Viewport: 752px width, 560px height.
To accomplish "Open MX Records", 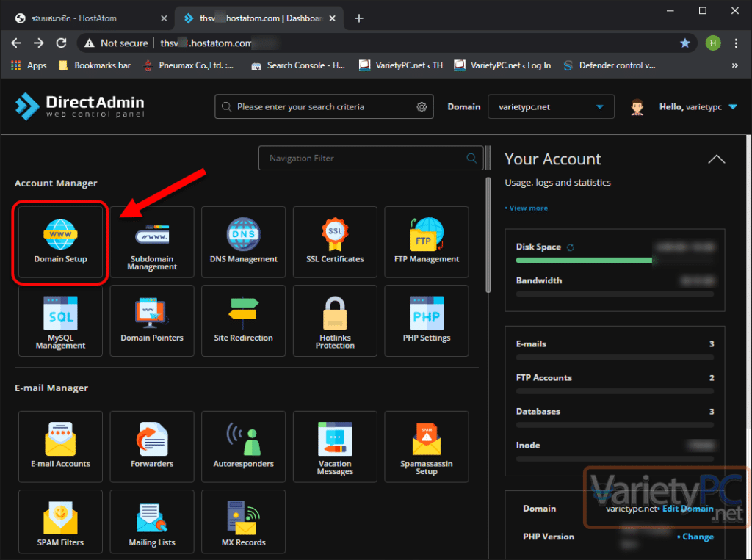I will [x=244, y=522].
